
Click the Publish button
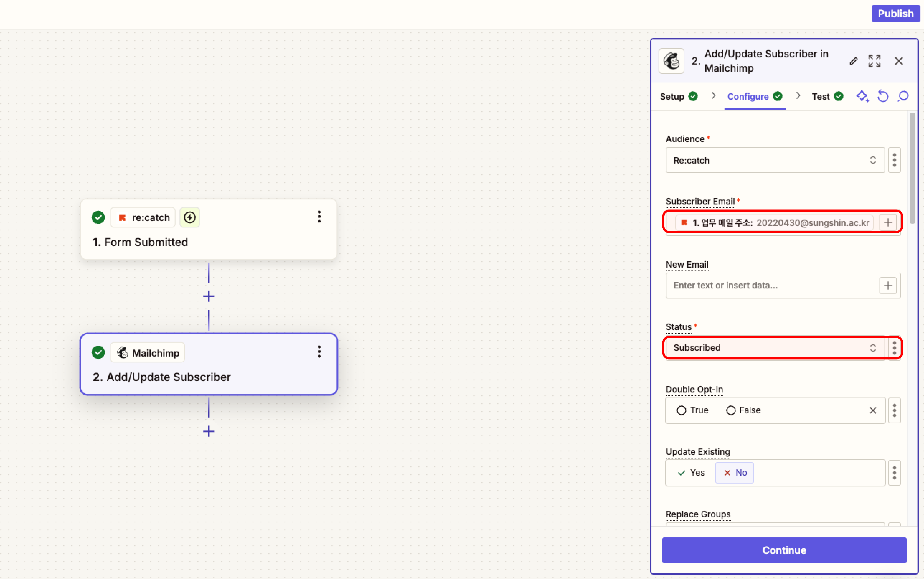(895, 14)
